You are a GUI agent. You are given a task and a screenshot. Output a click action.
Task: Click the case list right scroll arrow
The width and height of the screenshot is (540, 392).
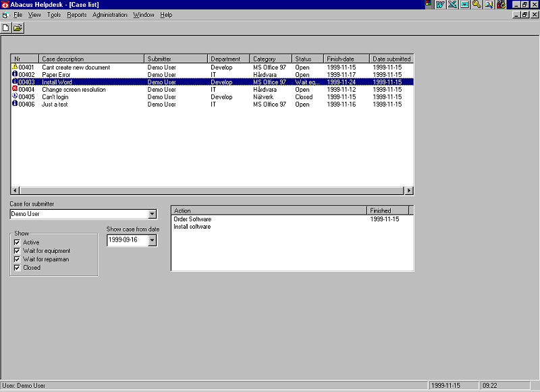[409, 190]
